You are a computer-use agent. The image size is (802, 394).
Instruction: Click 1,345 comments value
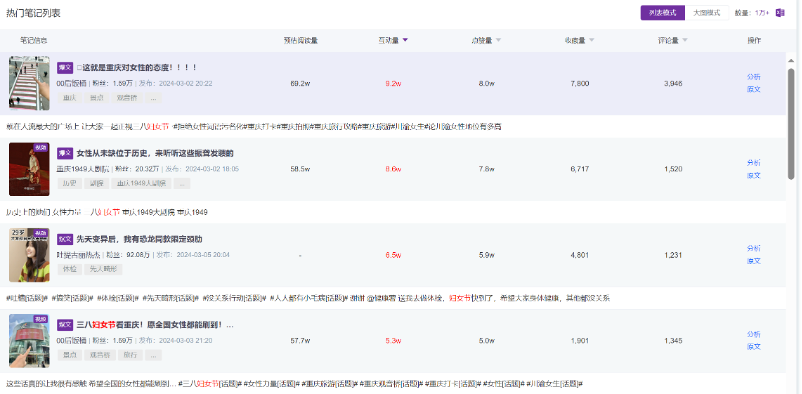pos(673,341)
